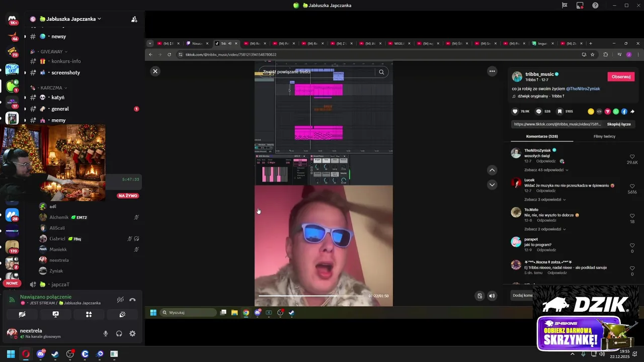Bookmark the video with favorites icon 5105
Image resolution: width=644 pixels, height=362 pixels.
tap(559, 112)
